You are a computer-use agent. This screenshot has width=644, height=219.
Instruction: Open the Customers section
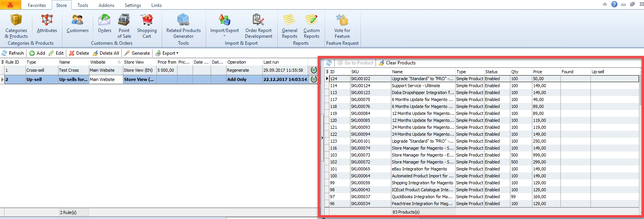click(77, 23)
